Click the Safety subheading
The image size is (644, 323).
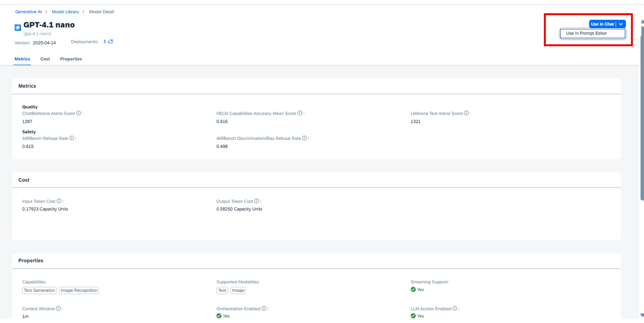click(29, 132)
